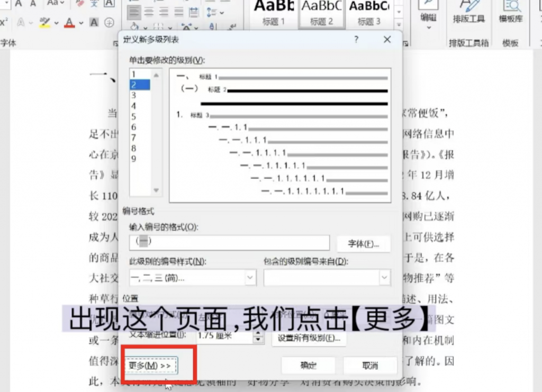This screenshot has height=392, width=542.
Task: Click the phonetic guide 文 icon
Action: [94, 4]
